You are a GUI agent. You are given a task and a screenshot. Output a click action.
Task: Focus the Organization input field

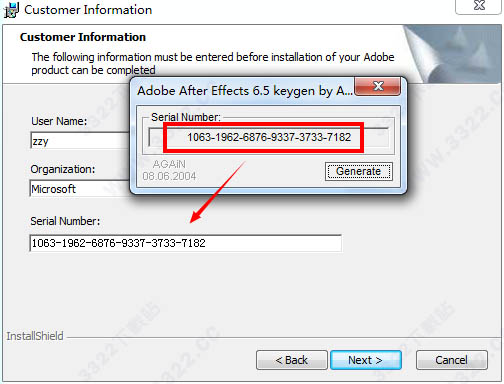[x=80, y=189]
